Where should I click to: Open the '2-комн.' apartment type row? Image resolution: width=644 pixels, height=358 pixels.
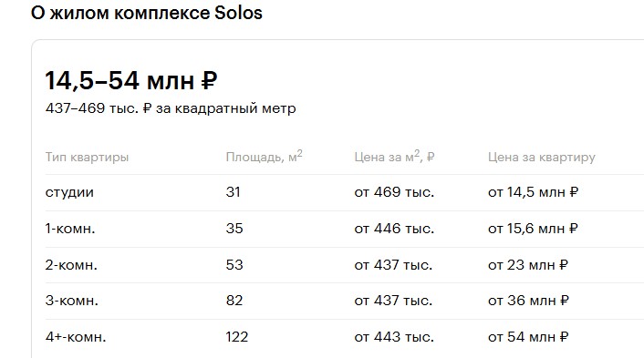(x=345, y=265)
